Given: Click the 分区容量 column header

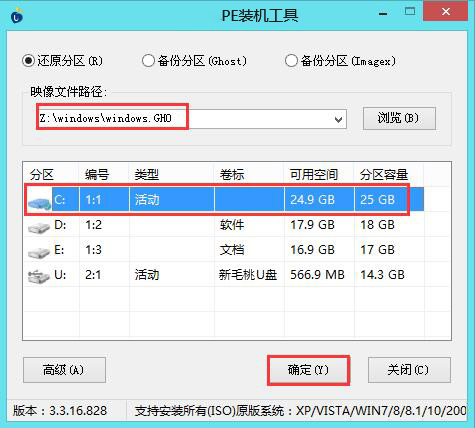Looking at the screenshot, I should click(384, 174).
